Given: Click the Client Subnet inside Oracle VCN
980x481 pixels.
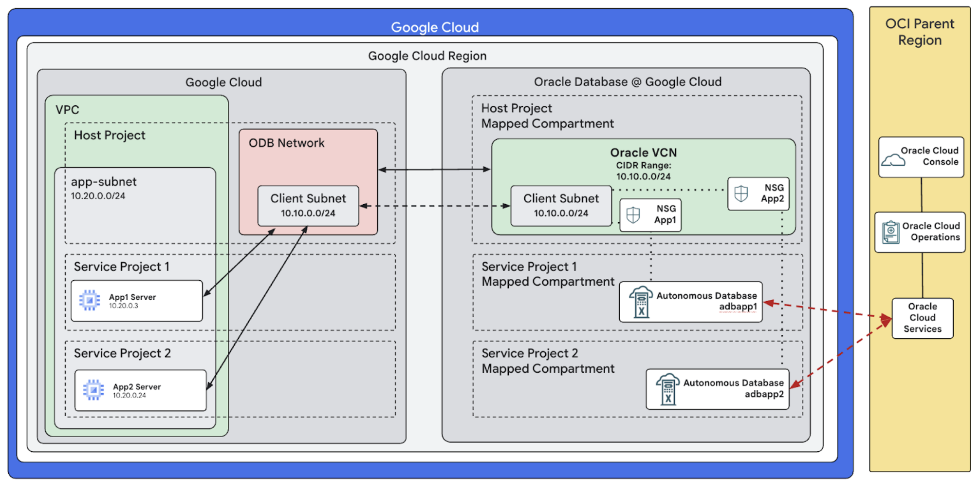Looking at the screenshot, I should pos(561,205).
